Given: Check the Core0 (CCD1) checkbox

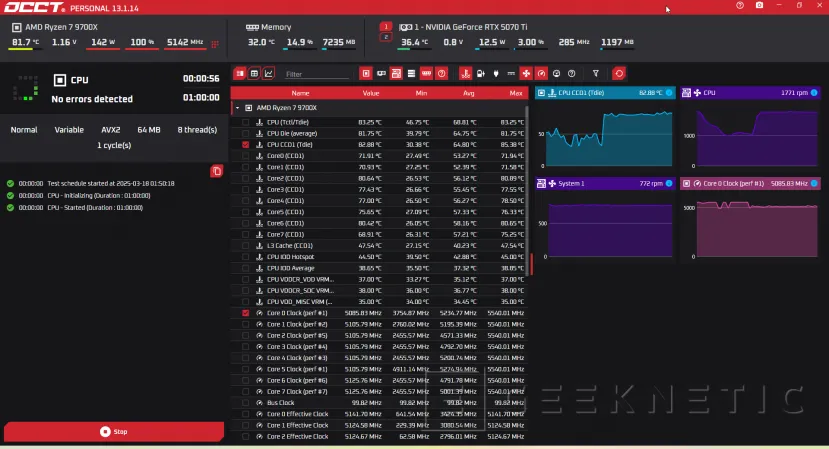Looking at the screenshot, I should (245, 156).
